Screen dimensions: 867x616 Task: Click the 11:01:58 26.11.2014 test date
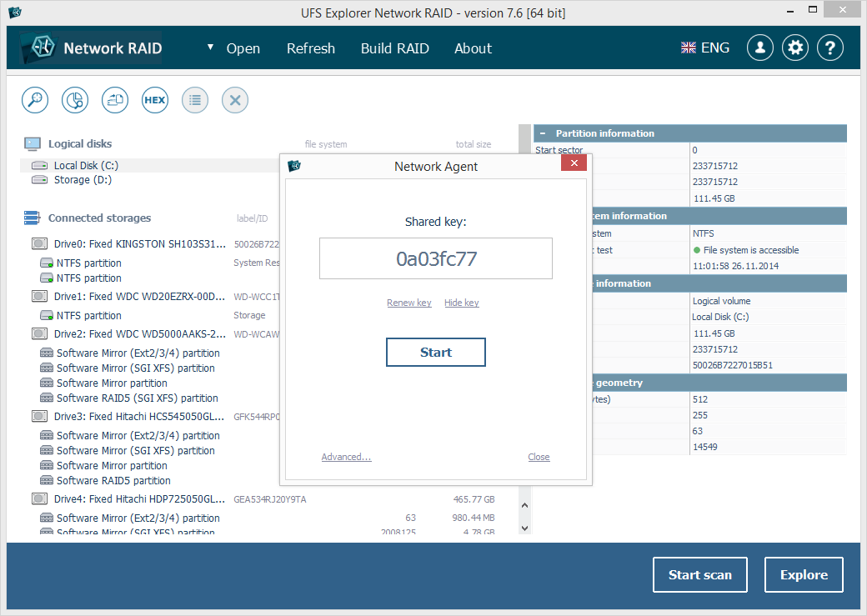[735, 266]
